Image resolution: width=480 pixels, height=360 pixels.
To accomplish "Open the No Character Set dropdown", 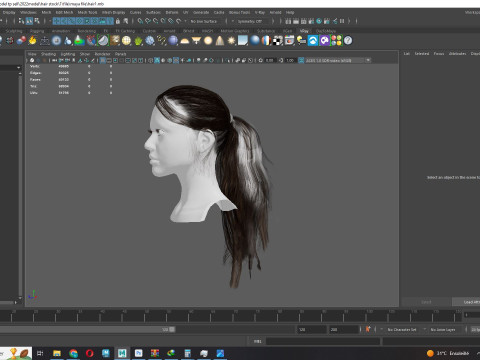I will (x=403, y=330).
